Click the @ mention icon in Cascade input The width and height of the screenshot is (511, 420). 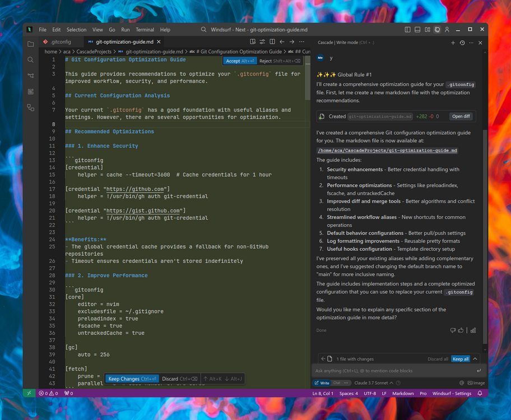(x=462, y=383)
